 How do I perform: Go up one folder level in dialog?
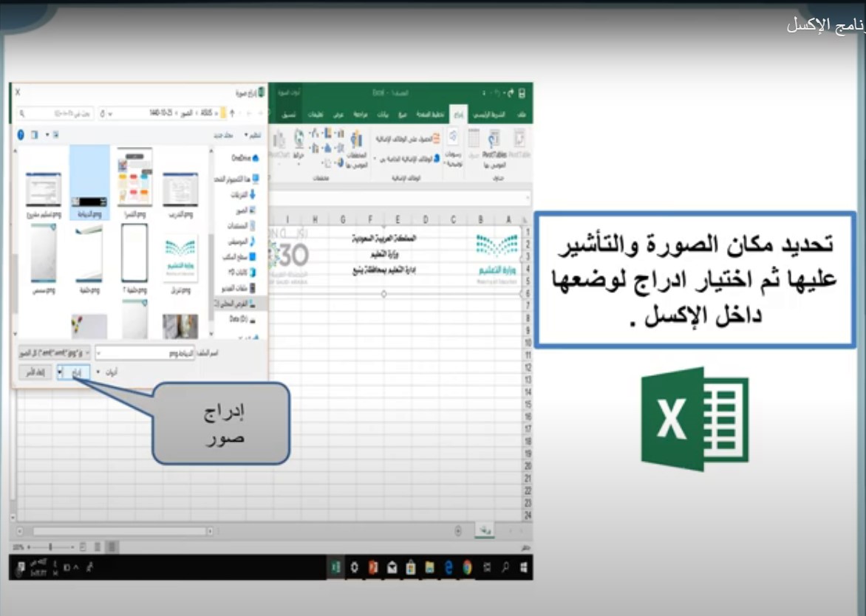(x=233, y=113)
